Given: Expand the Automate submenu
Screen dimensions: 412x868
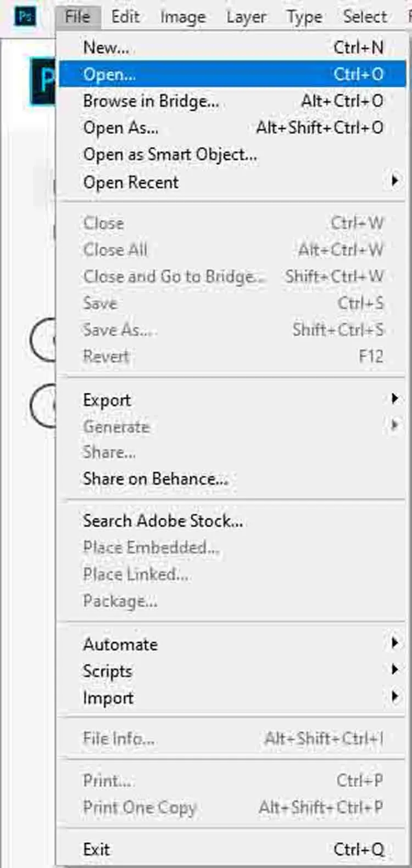Looking at the screenshot, I should (119, 644).
